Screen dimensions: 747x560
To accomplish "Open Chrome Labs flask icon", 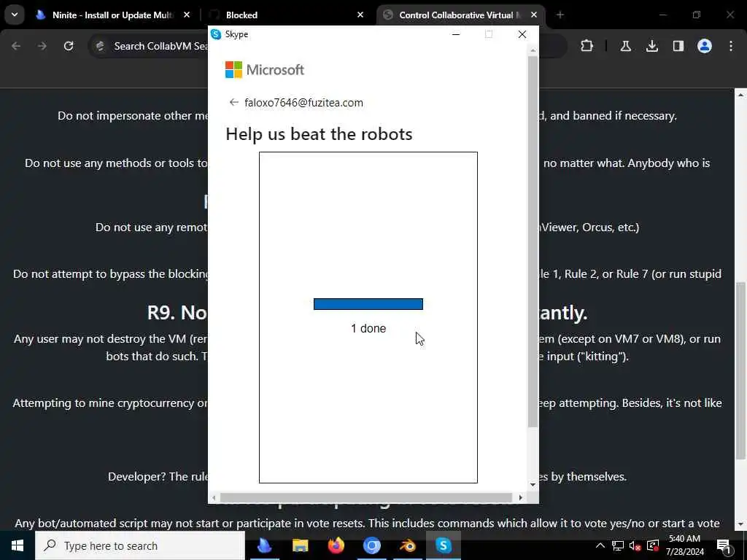I will [x=625, y=46].
